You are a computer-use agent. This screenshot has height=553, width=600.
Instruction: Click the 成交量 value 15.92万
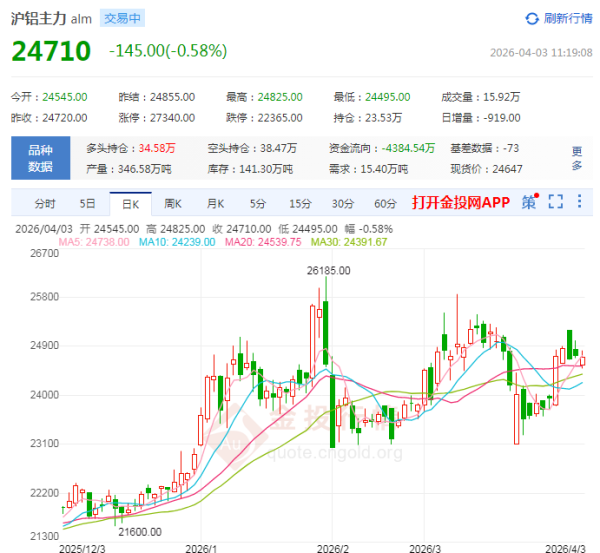point(501,97)
